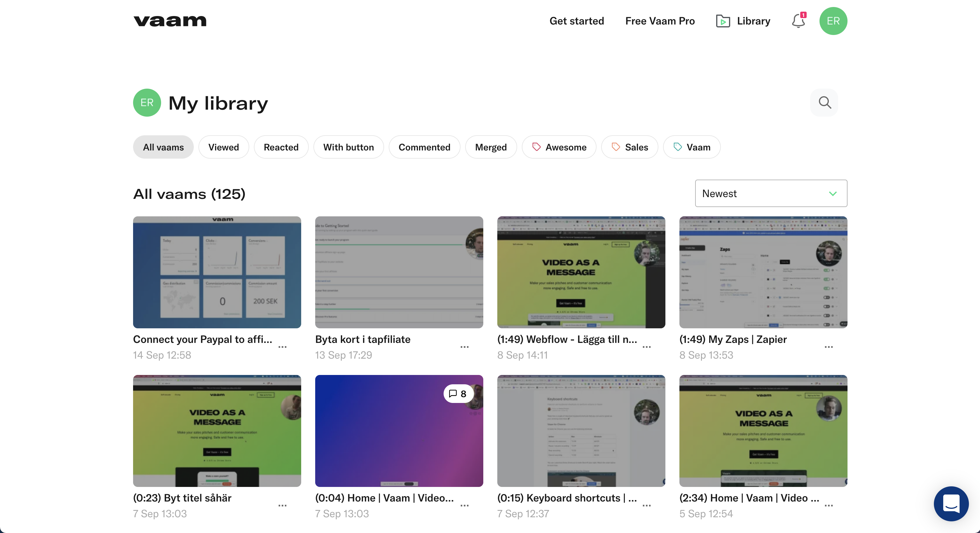980x533 pixels.
Task: Filter by the Sales tag
Action: [629, 147]
